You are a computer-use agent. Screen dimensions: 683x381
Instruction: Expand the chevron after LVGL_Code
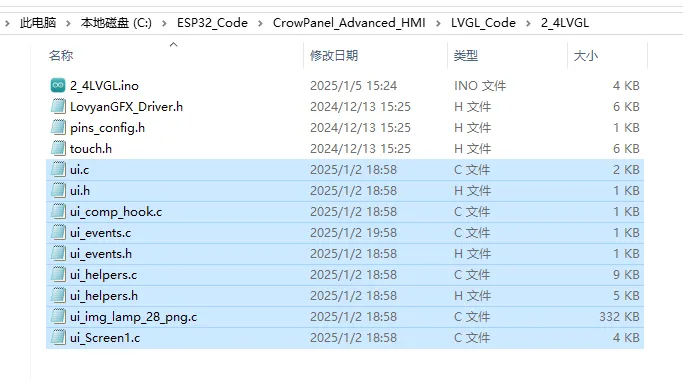pyautogui.click(x=528, y=23)
